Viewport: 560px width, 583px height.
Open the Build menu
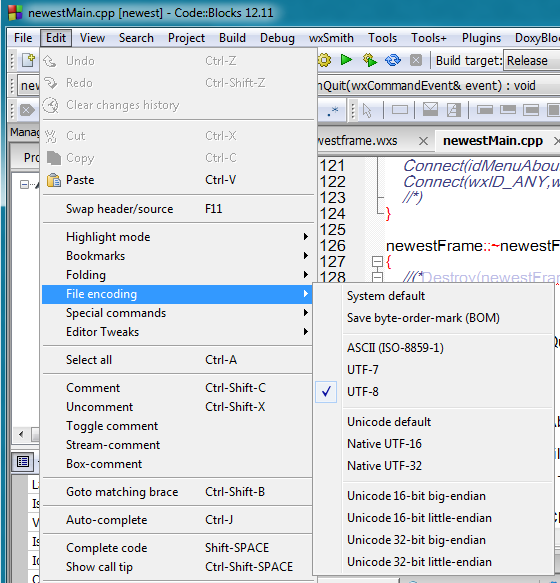232,38
